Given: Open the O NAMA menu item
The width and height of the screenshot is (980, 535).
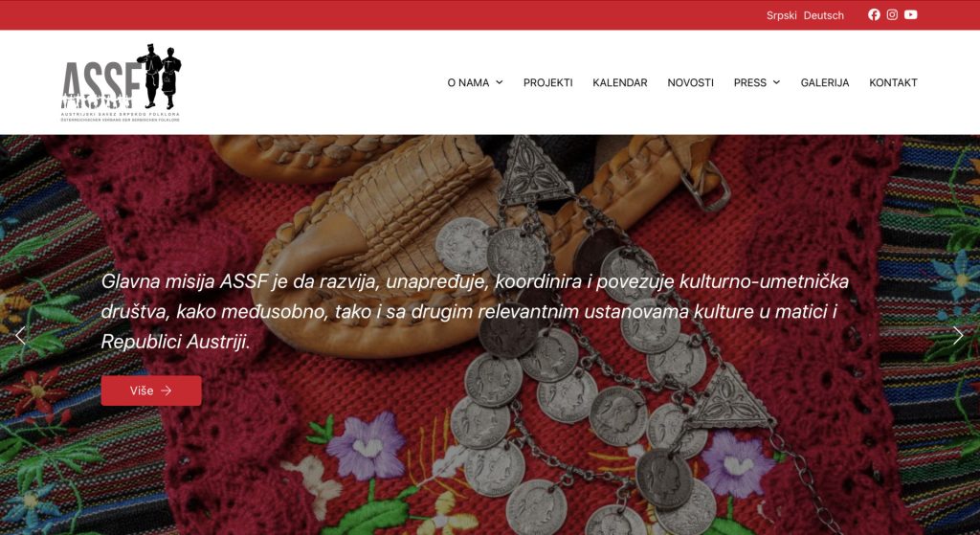Looking at the screenshot, I should [468, 82].
